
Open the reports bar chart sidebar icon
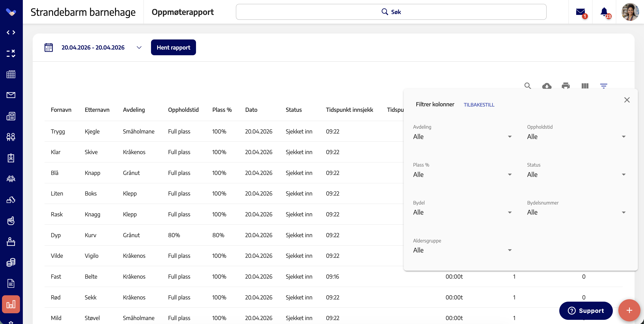click(11, 304)
